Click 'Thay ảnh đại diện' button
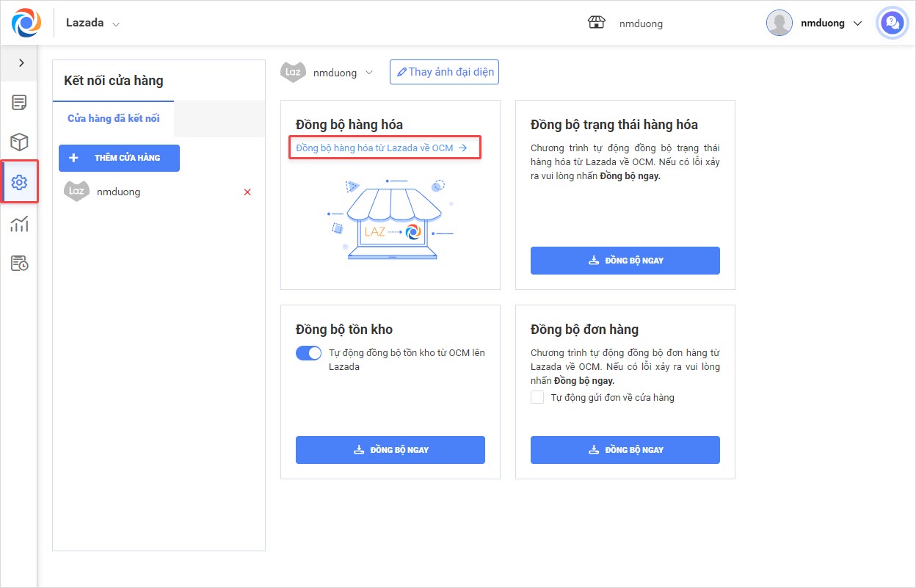The height and width of the screenshot is (588, 916). pyautogui.click(x=444, y=72)
